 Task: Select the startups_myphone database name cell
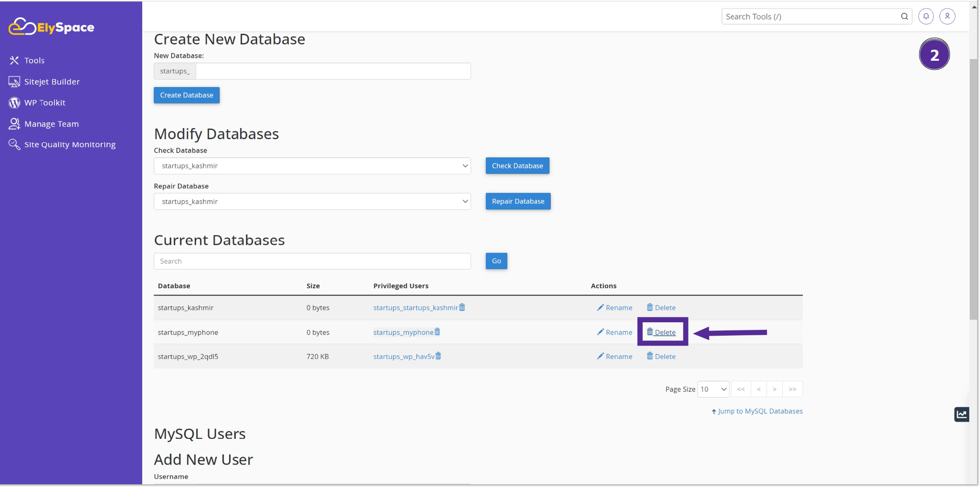pos(188,332)
